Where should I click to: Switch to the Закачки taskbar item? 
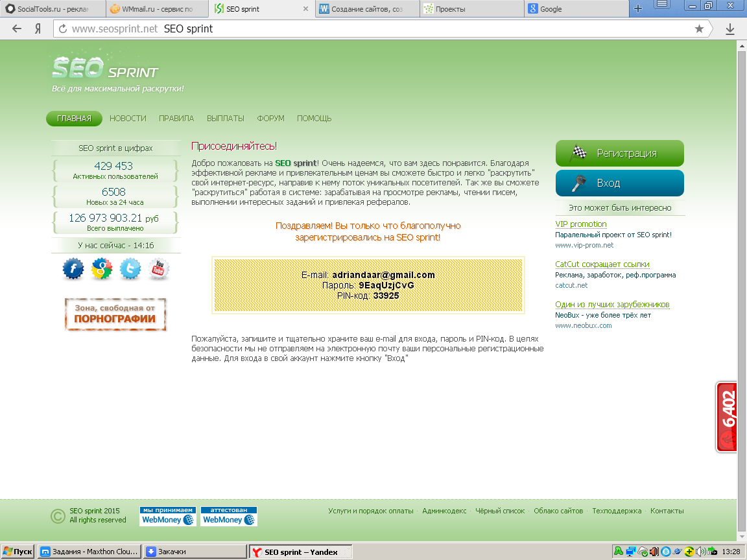195,552
